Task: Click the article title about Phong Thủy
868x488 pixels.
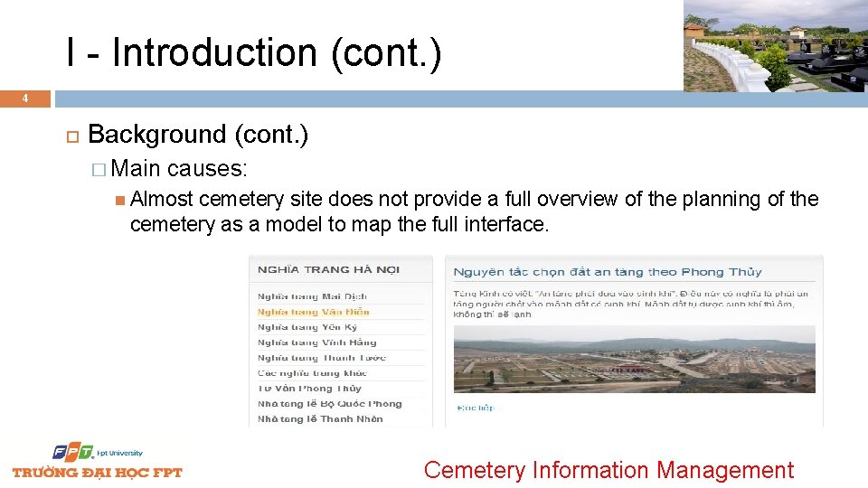Action: [608, 272]
